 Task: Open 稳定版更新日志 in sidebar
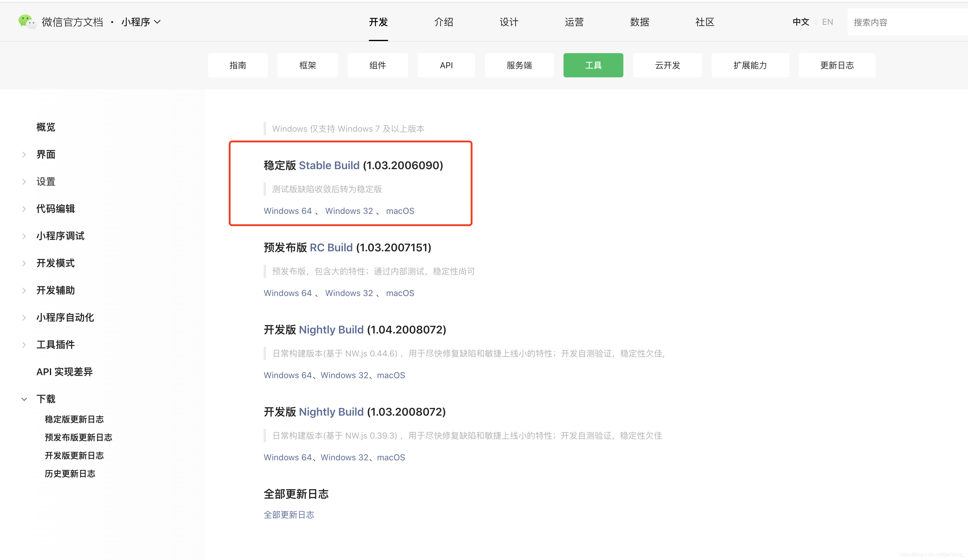pyautogui.click(x=74, y=419)
